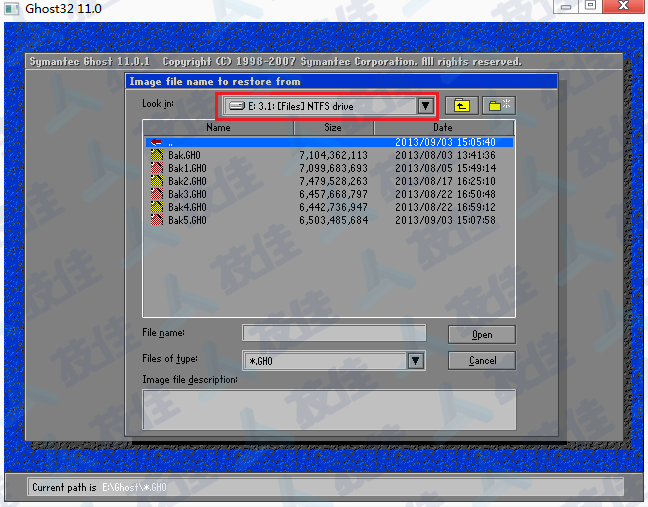Sort files by Date column header
This screenshot has height=507, width=648.
tap(443, 128)
